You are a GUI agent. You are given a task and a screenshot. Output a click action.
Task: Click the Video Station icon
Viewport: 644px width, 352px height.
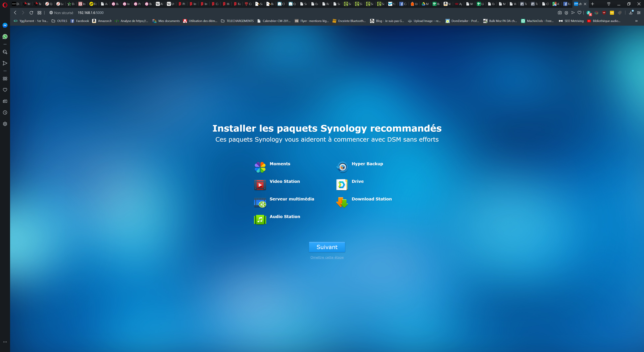260,185
